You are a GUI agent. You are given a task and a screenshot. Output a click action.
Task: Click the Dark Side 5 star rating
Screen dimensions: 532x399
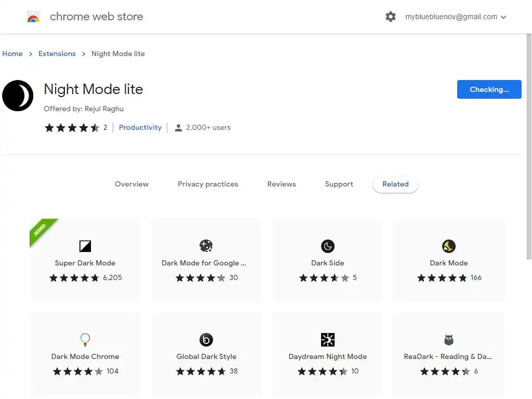(x=324, y=278)
